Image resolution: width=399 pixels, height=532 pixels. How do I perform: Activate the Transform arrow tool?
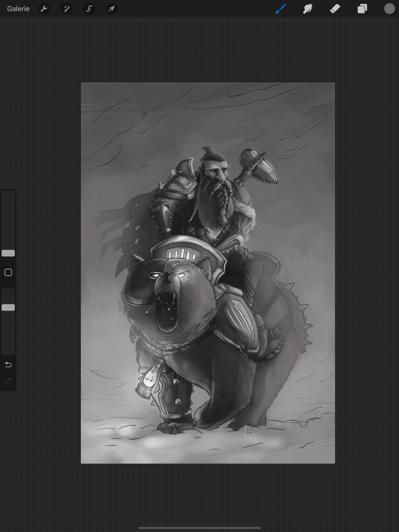[x=112, y=9]
